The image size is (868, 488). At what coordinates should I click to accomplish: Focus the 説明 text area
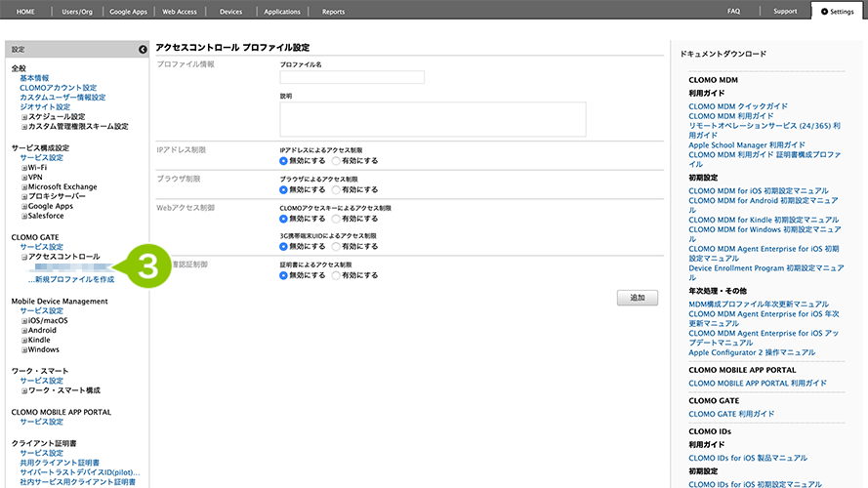tap(433, 119)
